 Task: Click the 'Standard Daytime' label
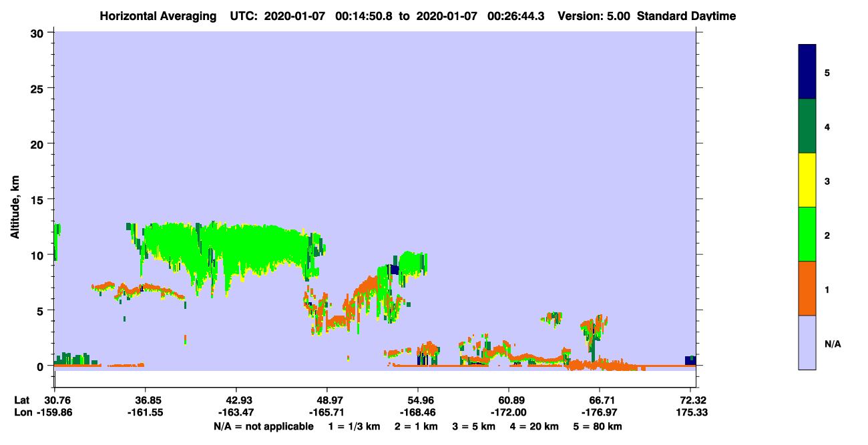tap(686, 16)
